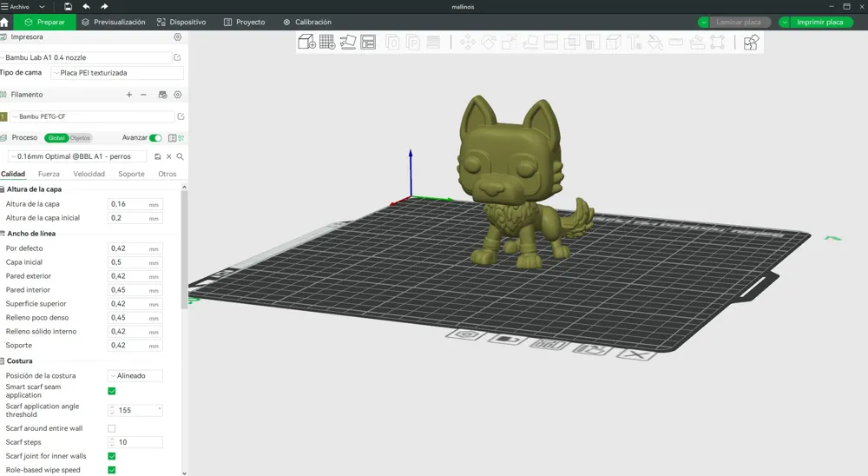Select the Cut tool in the toolbar

551,42
